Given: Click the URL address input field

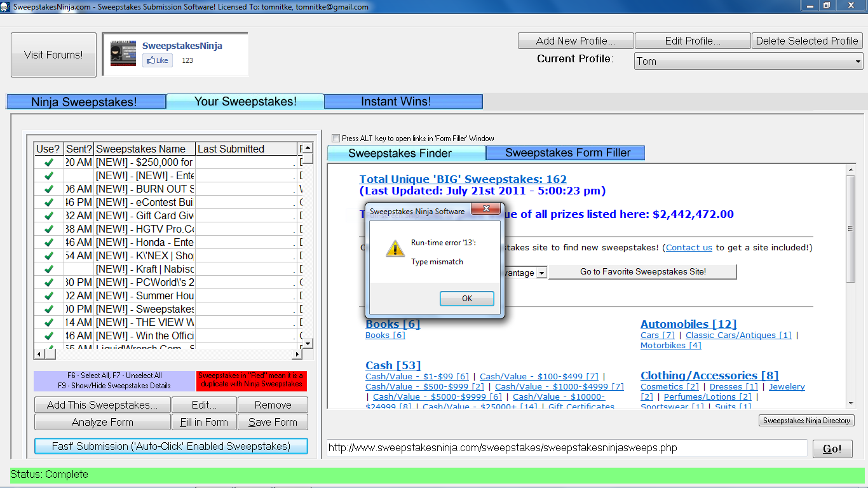Looking at the screenshot, I should coord(566,448).
